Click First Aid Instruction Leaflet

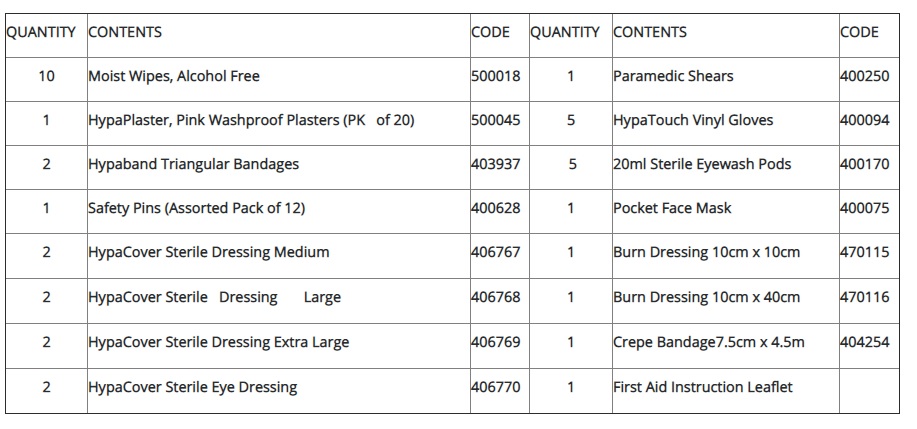pos(703,387)
